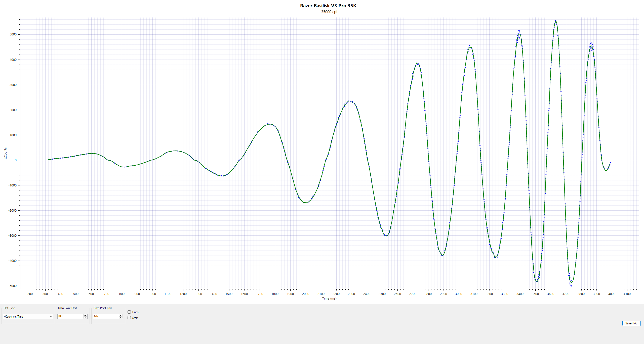Click the 2000 tick on the time axis
The width and height of the screenshot is (644, 344).
305,294
